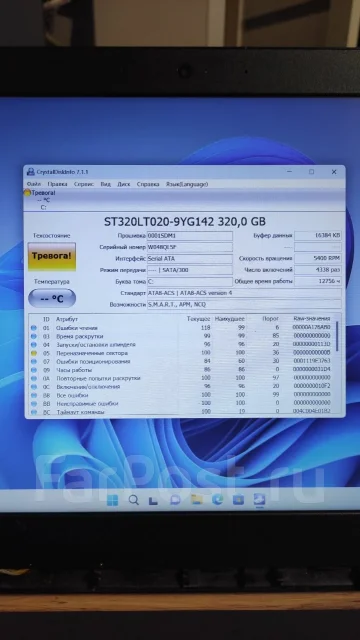
Task: Click the Режим передачи field SATA/300
Action: 190,270
